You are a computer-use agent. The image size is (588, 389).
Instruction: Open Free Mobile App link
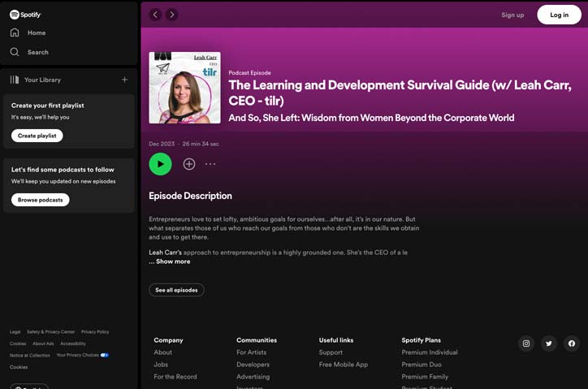click(x=344, y=365)
